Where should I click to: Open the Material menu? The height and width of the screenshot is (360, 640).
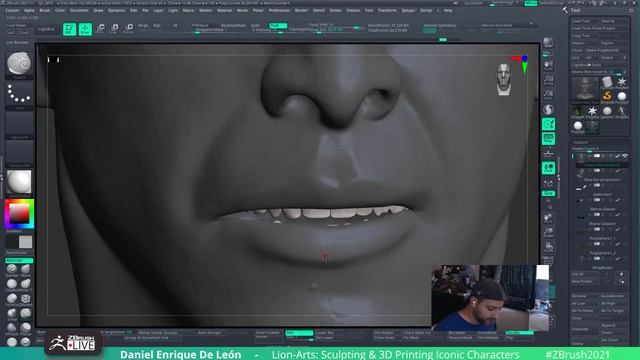point(224,10)
